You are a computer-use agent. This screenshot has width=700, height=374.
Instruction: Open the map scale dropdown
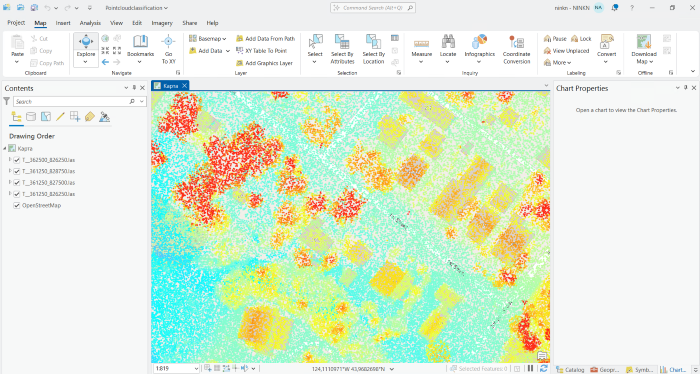pyautogui.click(x=196, y=369)
